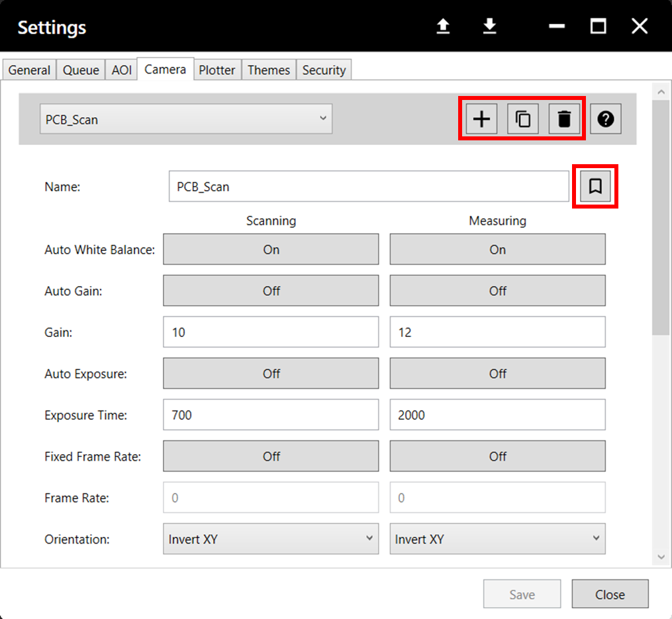The height and width of the screenshot is (619, 672).
Task: Open the PCB_Scan profile dropdown
Action: click(x=186, y=119)
